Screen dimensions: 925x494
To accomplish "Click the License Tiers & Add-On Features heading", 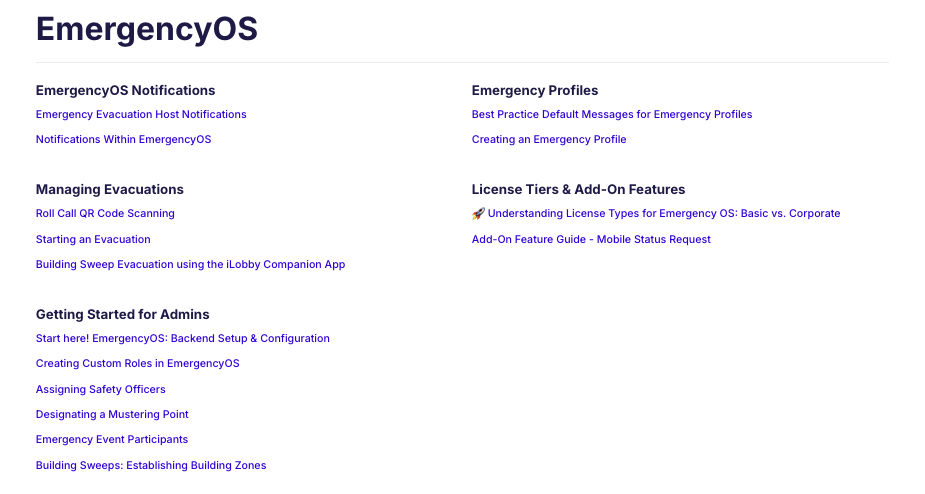I will tap(578, 189).
